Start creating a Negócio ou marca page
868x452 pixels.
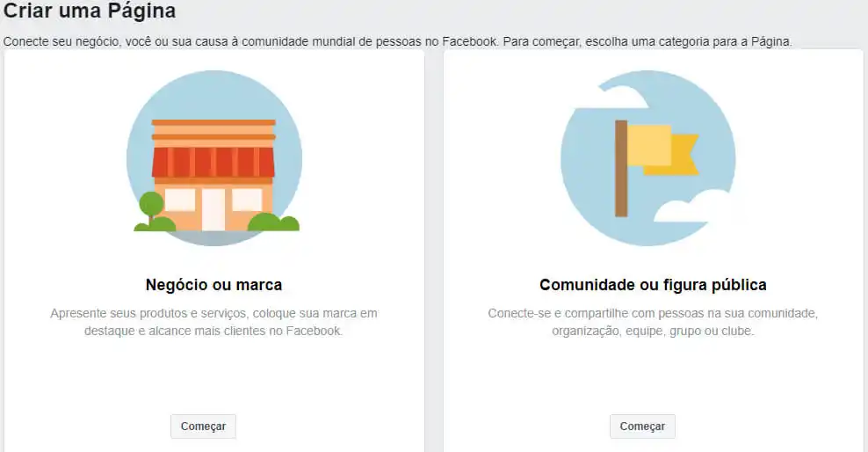point(203,426)
